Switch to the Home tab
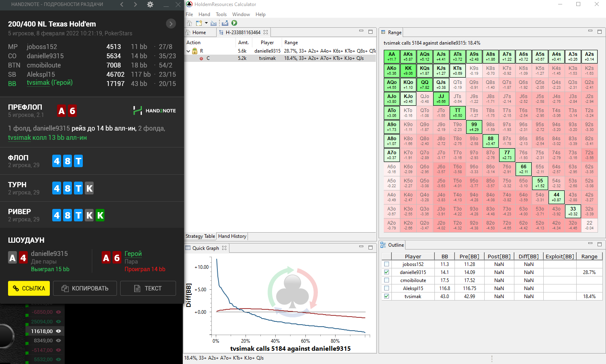The image size is (606, 364). point(199,32)
